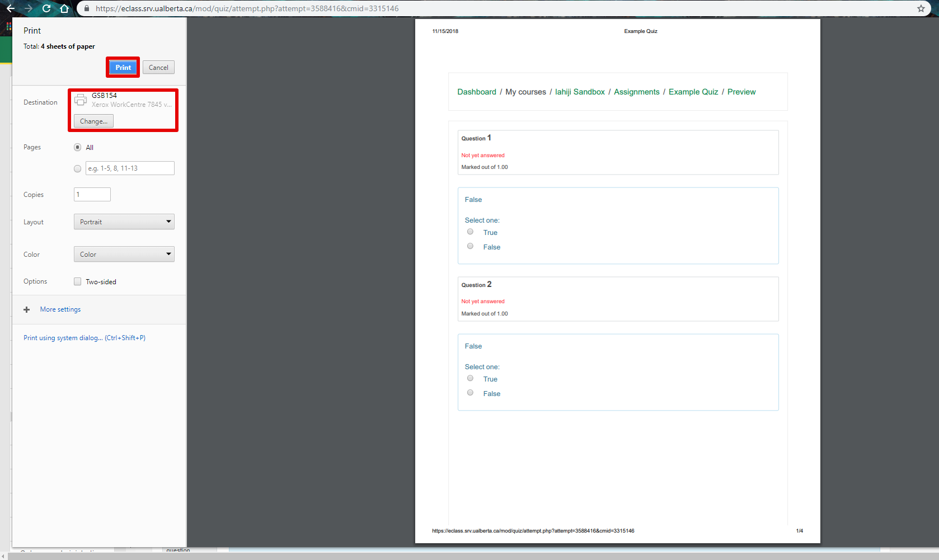
Task: Go to browser home icon
Action: click(64, 8)
